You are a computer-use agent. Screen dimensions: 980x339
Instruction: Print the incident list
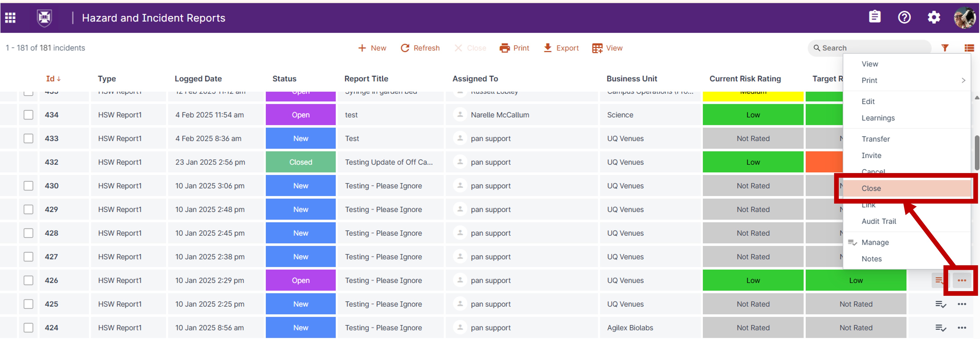pos(514,48)
